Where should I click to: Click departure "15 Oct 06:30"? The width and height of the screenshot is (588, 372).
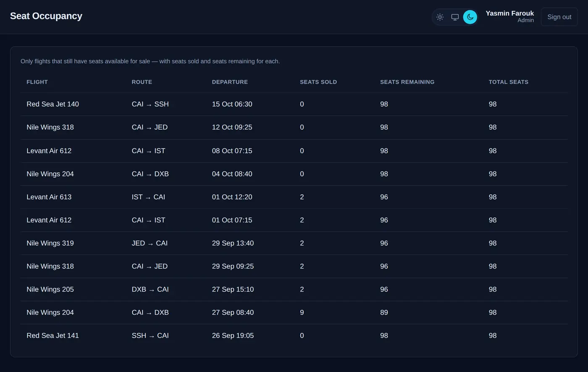pos(232,104)
